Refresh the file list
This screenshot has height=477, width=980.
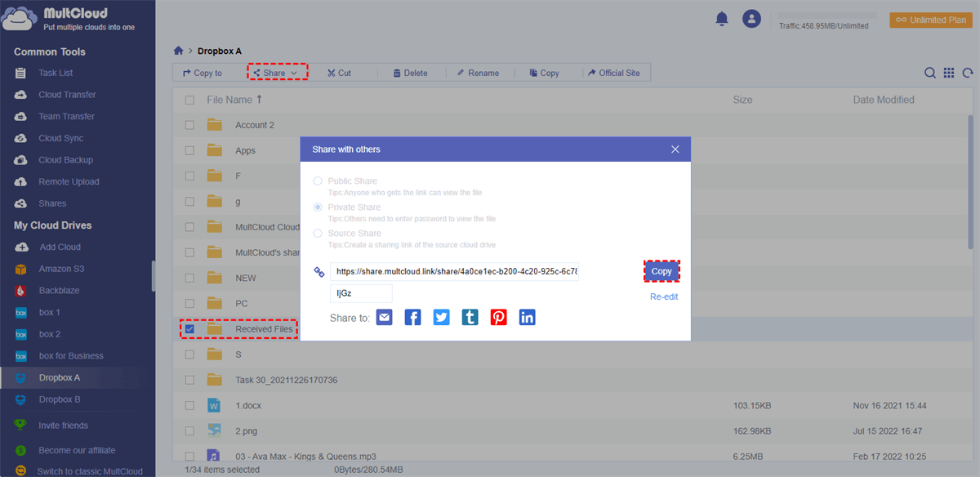tap(968, 73)
